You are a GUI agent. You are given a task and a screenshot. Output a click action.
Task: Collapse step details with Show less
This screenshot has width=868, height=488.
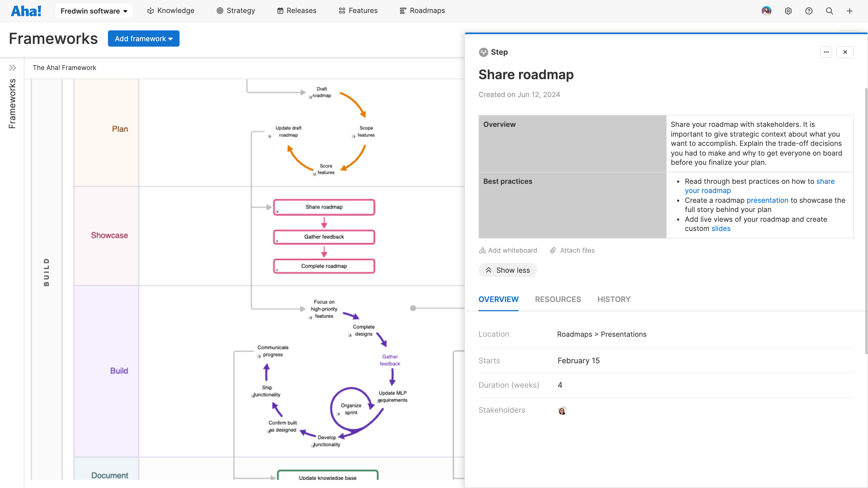[x=508, y=270]
